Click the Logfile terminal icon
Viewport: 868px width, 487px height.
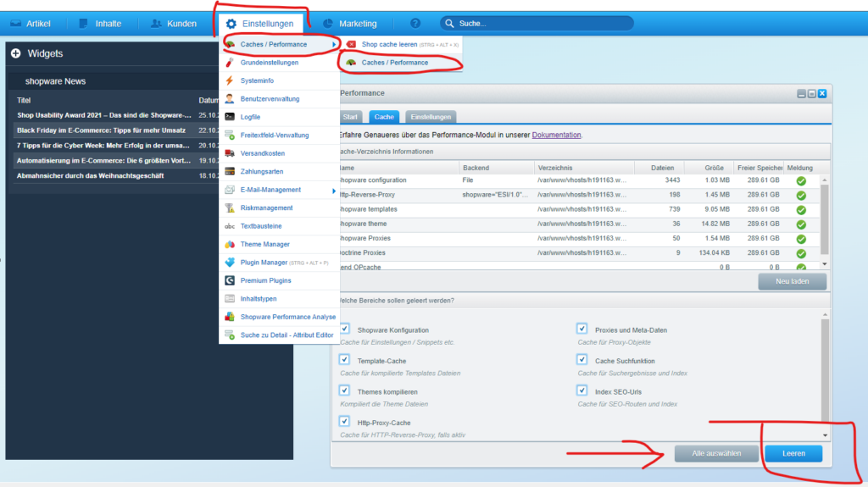[x=230, y=117]
